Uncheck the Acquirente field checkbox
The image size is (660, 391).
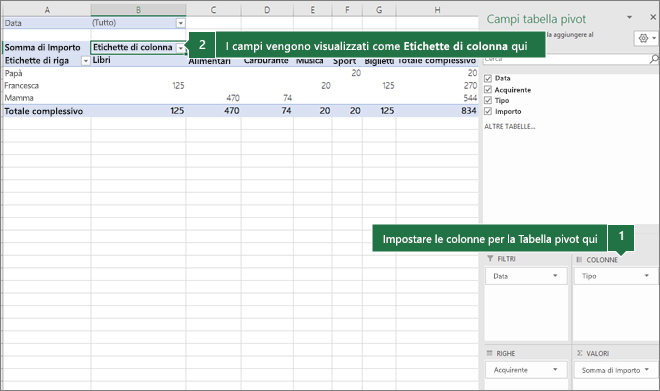coord(488,90)
